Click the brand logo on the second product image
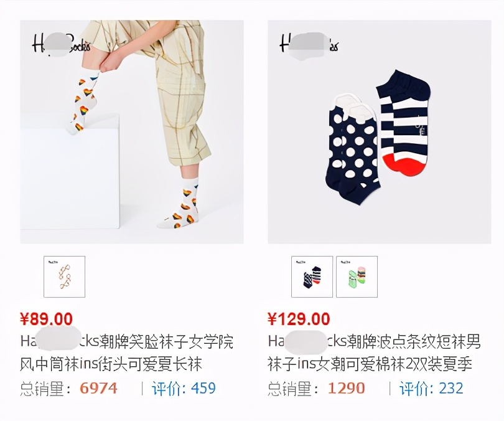This screenshot has height=421, width=504. 309,44
